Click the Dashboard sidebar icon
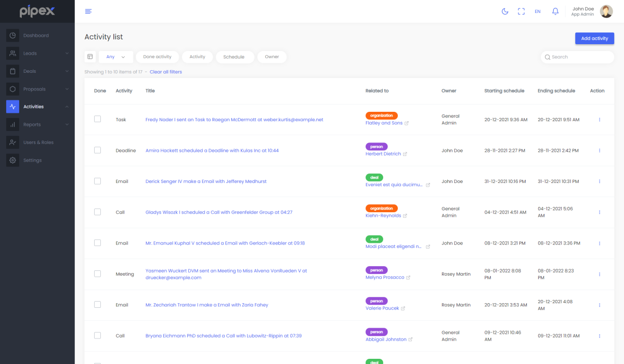This screenshot has width=624, height=364. (13, 35)
